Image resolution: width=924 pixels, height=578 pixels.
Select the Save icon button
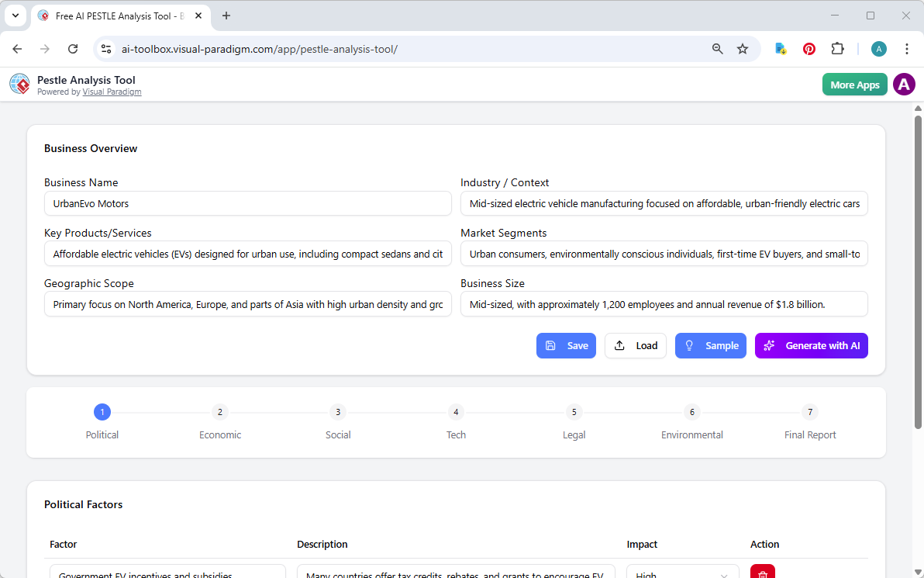coord(552,345)
